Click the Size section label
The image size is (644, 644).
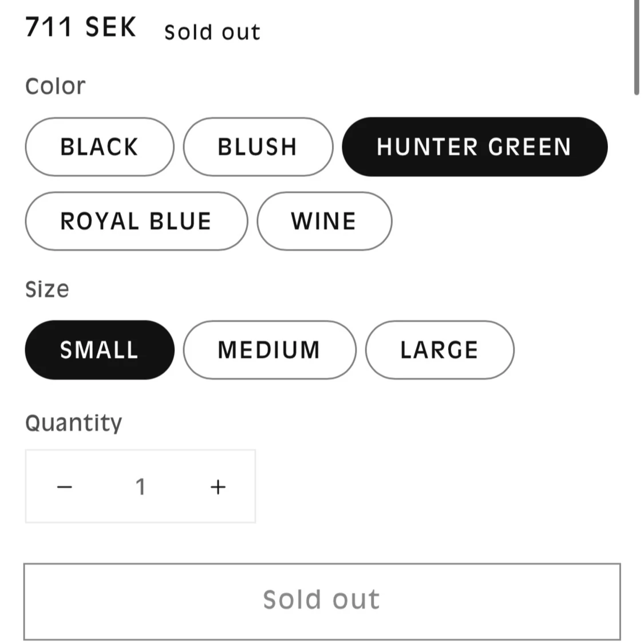coord(47,289)
